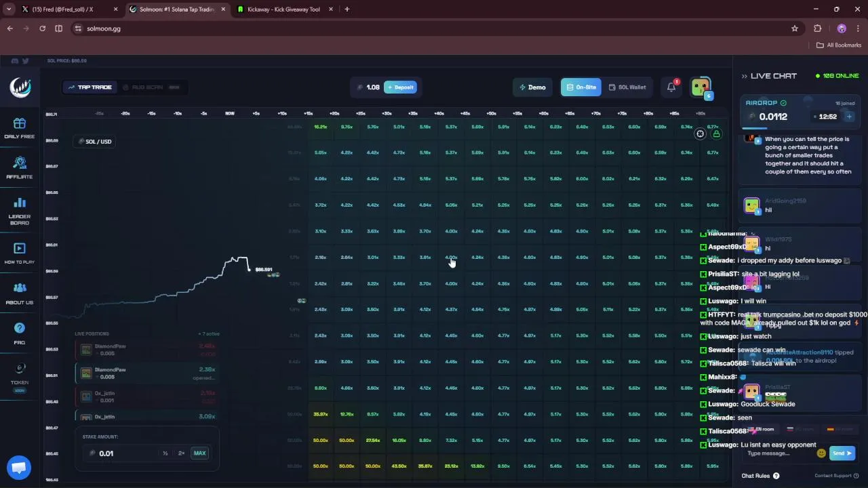This screenshot has height=488, width=868.
Task: Bookmark this page with star icon
Action: (795, 28)
